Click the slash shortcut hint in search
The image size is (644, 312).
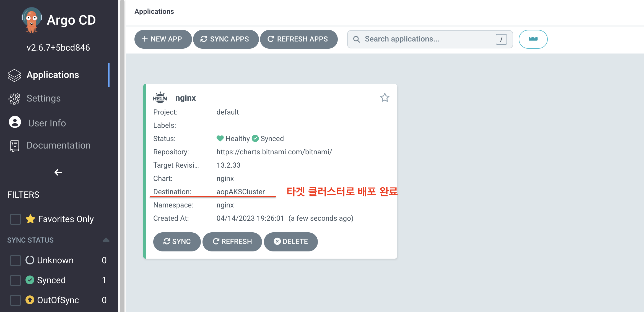[x=501, y=39]
